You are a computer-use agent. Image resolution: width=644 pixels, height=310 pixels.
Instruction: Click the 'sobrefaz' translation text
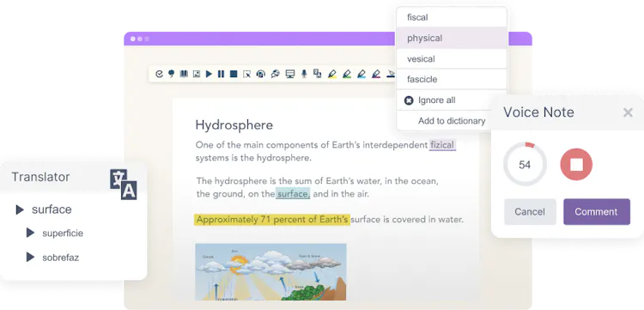tap(60, 258)
